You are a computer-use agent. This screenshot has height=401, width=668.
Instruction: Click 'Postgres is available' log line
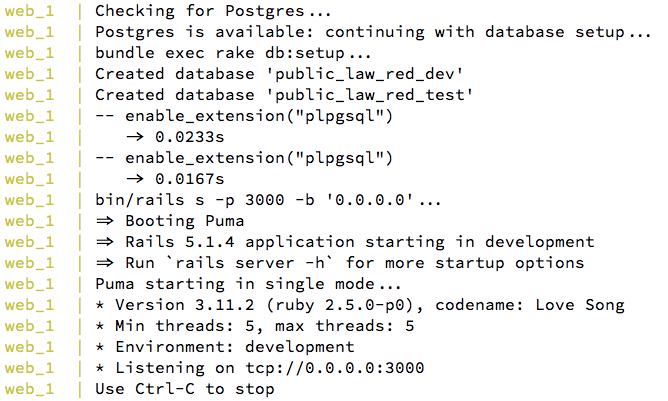(x=373, y=32)
